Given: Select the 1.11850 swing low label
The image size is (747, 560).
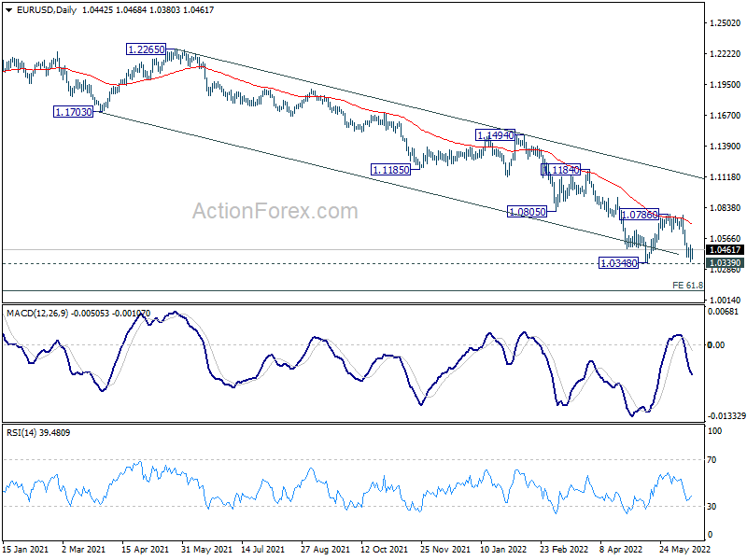Looking at the screenshot, I should [389, 170].
